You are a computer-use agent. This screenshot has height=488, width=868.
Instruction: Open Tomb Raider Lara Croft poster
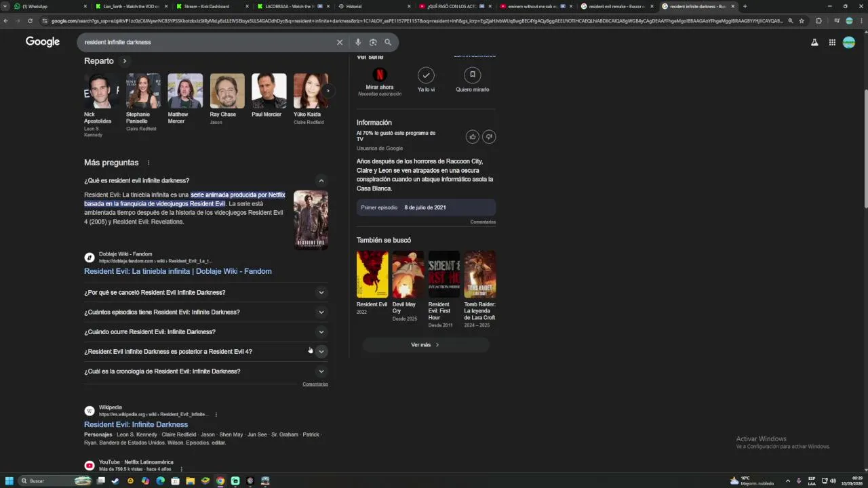[x=480, y=274]
